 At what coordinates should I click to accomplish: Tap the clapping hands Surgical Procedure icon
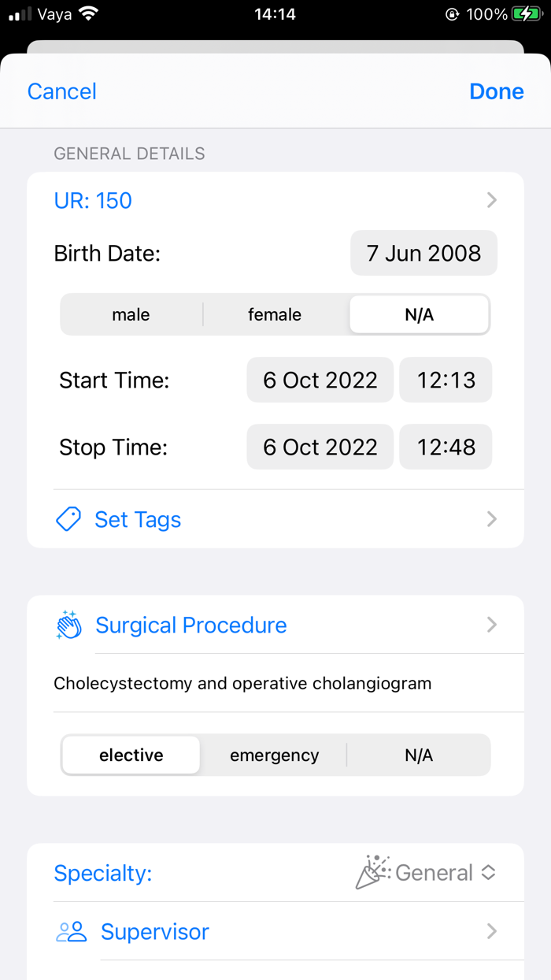[x=69, y=625]
